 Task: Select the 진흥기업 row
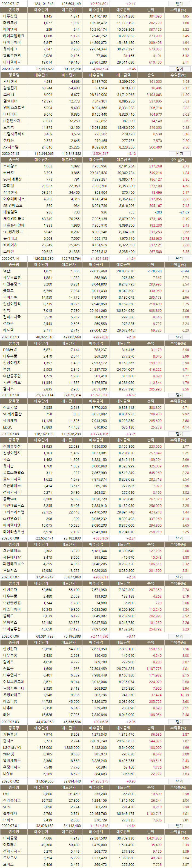click(96, 407)
